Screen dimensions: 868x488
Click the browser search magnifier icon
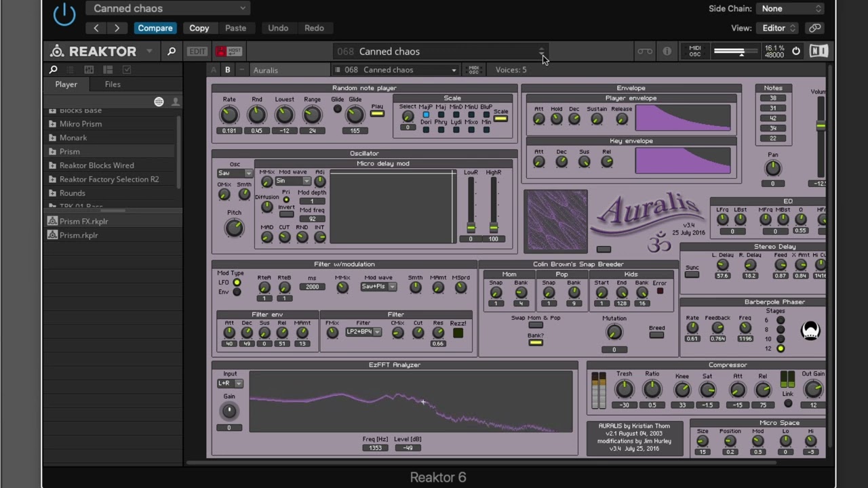pyautogui.click(x=53, y=70)
